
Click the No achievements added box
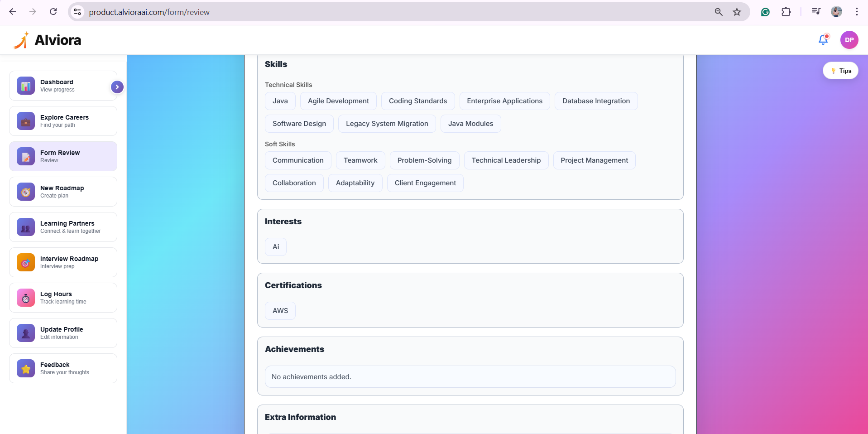[x=470, y=377]
